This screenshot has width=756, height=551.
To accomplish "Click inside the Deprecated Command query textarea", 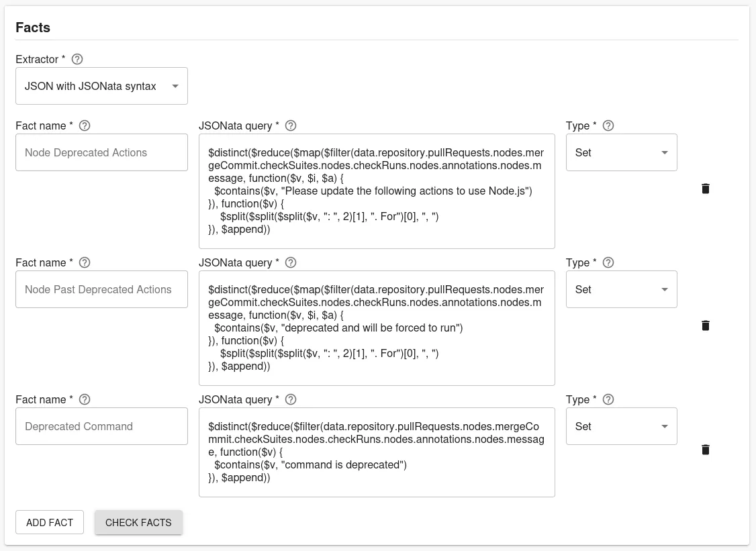I will (377, 451).
